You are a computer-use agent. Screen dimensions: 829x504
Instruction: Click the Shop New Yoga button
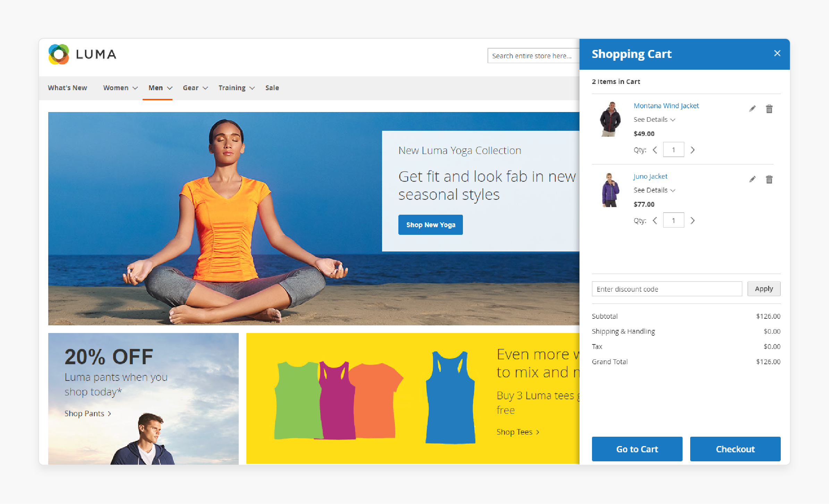[430, 225]
